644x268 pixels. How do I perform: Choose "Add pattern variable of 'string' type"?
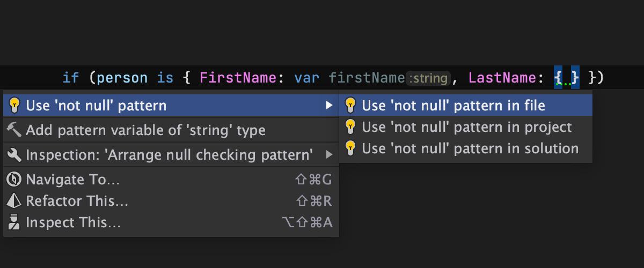point(145,130)
